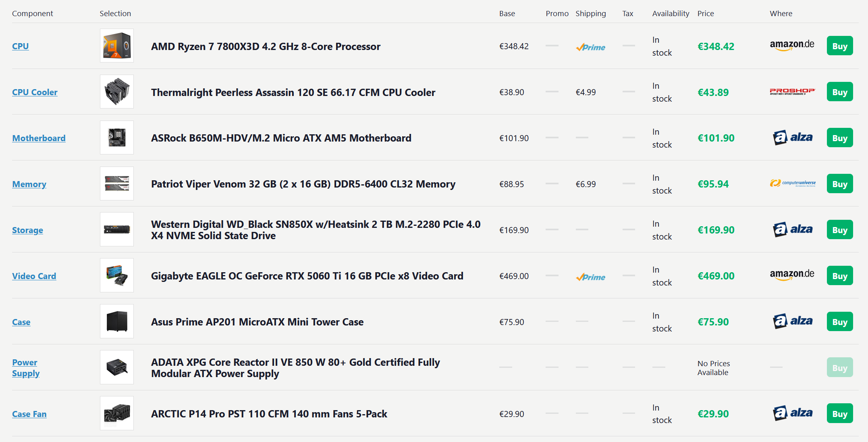Click the Prime shipping icon in Video Card row
This screenshot has height=442, width=868.
pos(590,277)
